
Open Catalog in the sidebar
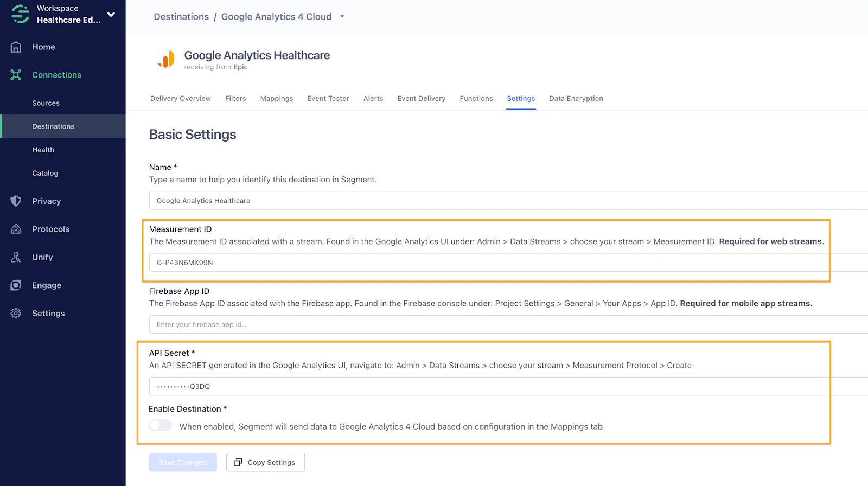coord(45,173)
